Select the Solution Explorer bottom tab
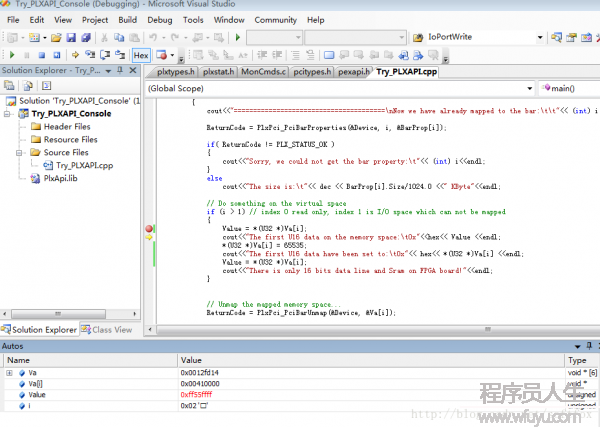The height and width of the screenshot is (427, 600). coord(39,330)
